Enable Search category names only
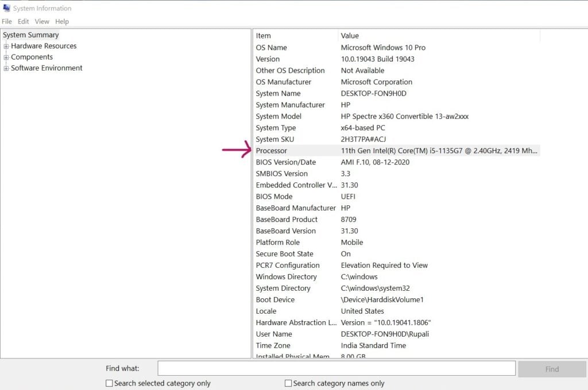 pos(288,383)
